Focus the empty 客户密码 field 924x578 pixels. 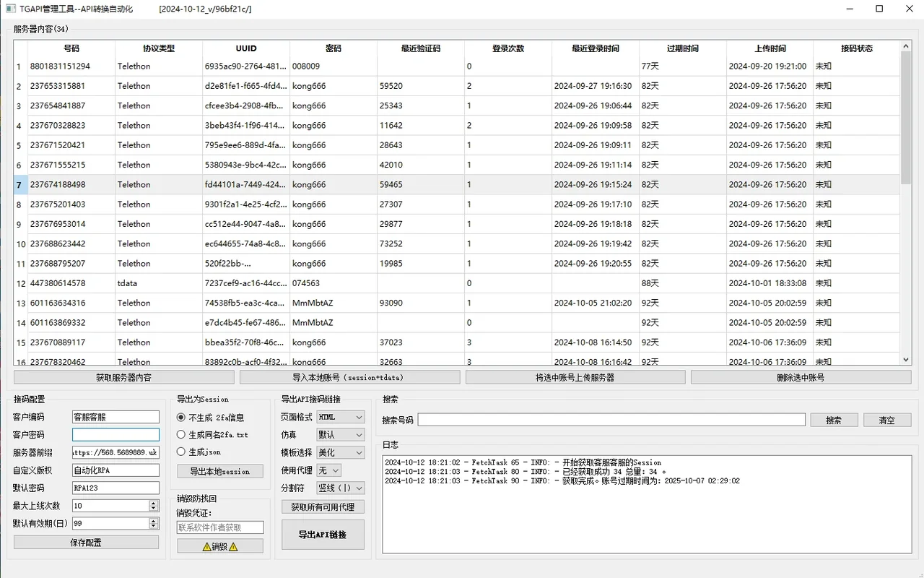tap(115, 435)
